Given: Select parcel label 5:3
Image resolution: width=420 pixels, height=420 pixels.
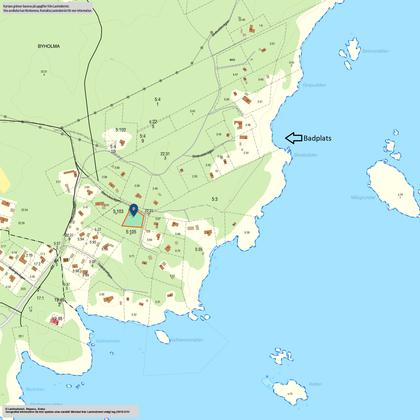Looking at the screenshot, I should point(215,199).
